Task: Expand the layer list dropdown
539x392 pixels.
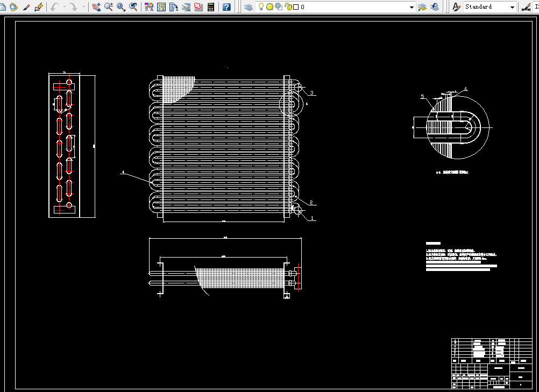Action: point(412,7)
